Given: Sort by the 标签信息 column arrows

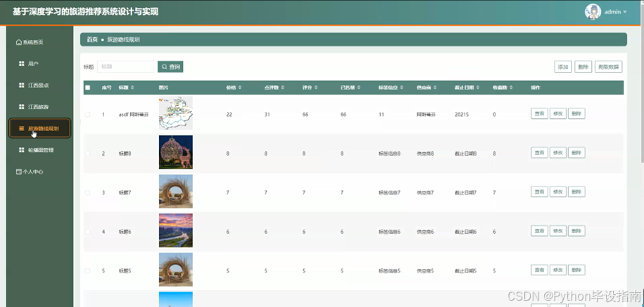Looking at the screenshot, I should 401,87.
